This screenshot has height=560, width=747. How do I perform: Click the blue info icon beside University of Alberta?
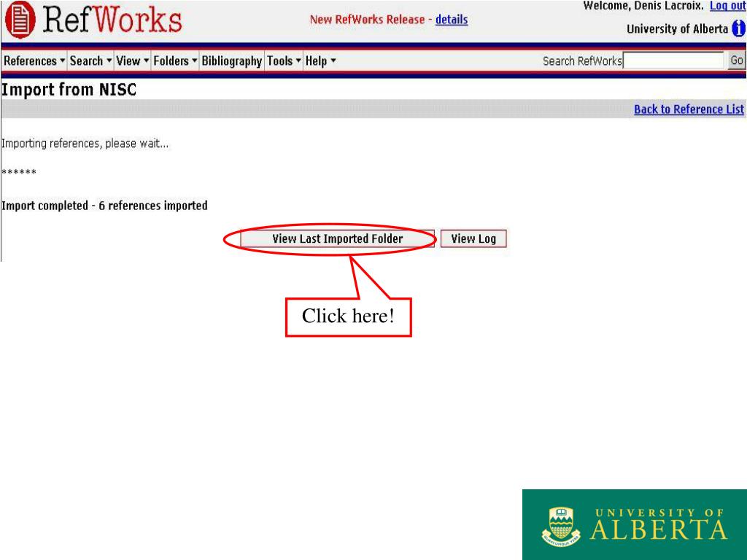point(738,29)
